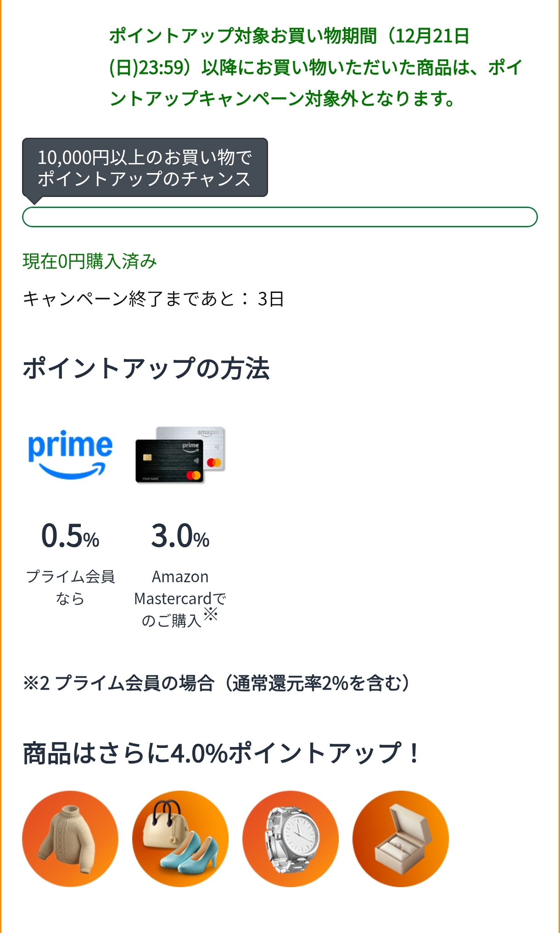Click the ※2 プライム会員の場合 footnote

(x=217, y=683)
